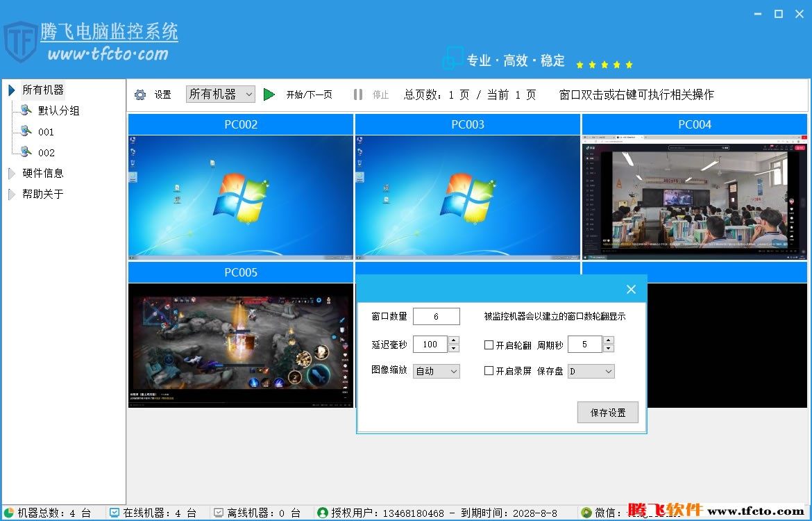Click the 设置 label in toolbar
The width and height of the screenshot is (812, 521).
pos(162,94)
